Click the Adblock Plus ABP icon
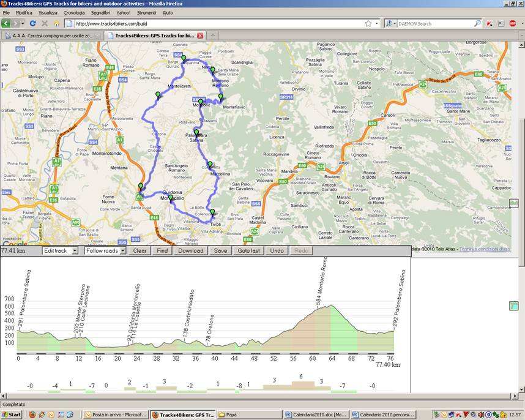This screenshot has width=525, height=420. coord(512,23)
